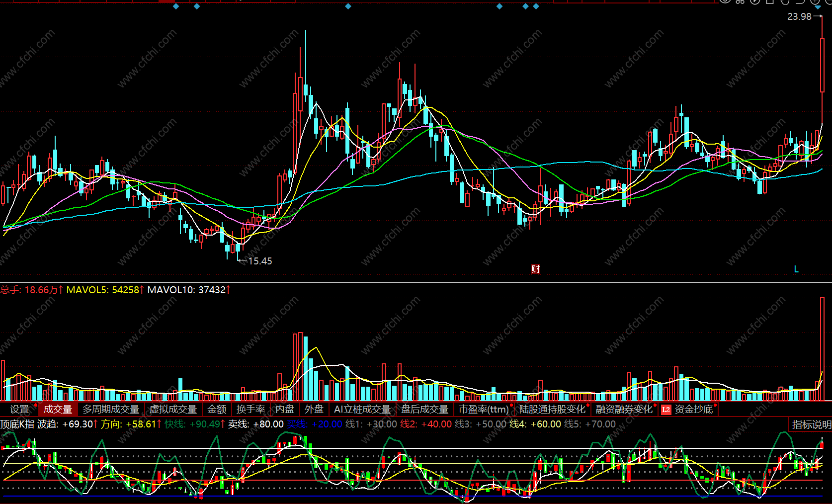Click the blue L marker on price chart
Image resolution: width=832 pixels, height=504 pixels.
[796, 269]
